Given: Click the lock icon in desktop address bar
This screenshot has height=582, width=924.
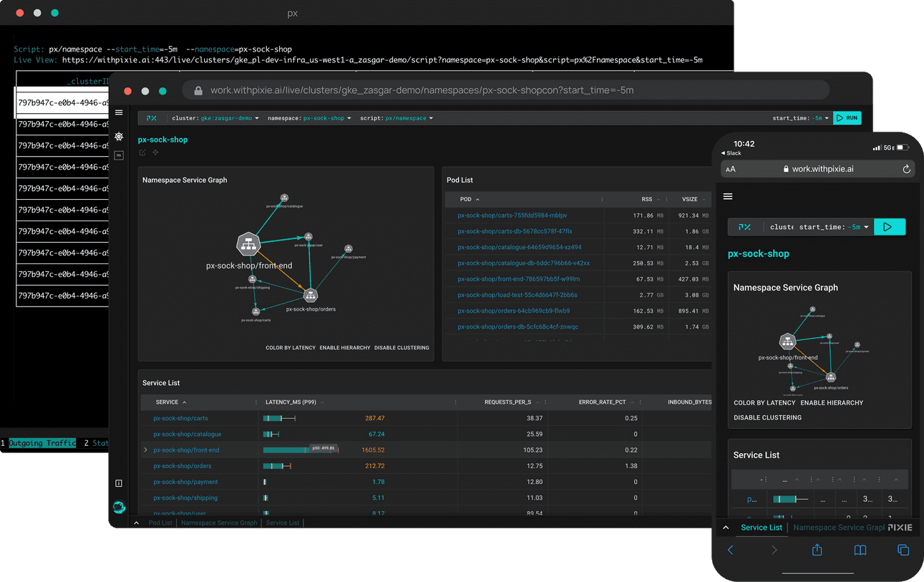Looking at the screenshot, I should [x=198, y=90].
